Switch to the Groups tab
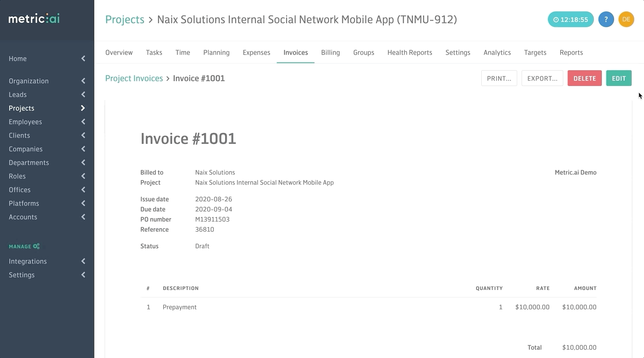The height and width of the screenshot is (358, 644). click(x=364, y=52)
